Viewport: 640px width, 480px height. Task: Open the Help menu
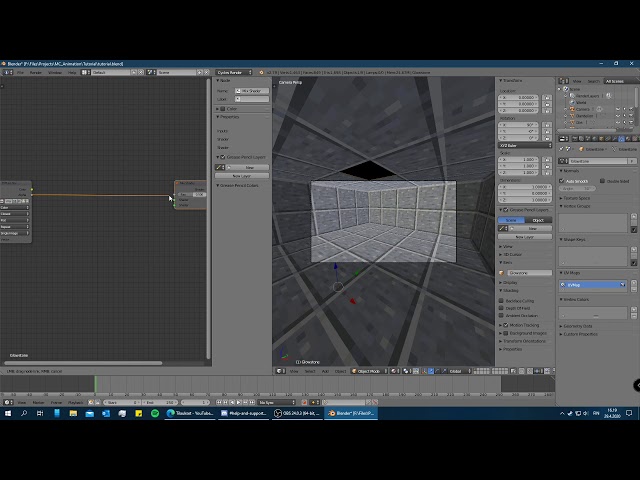click(x=72, y=72)
